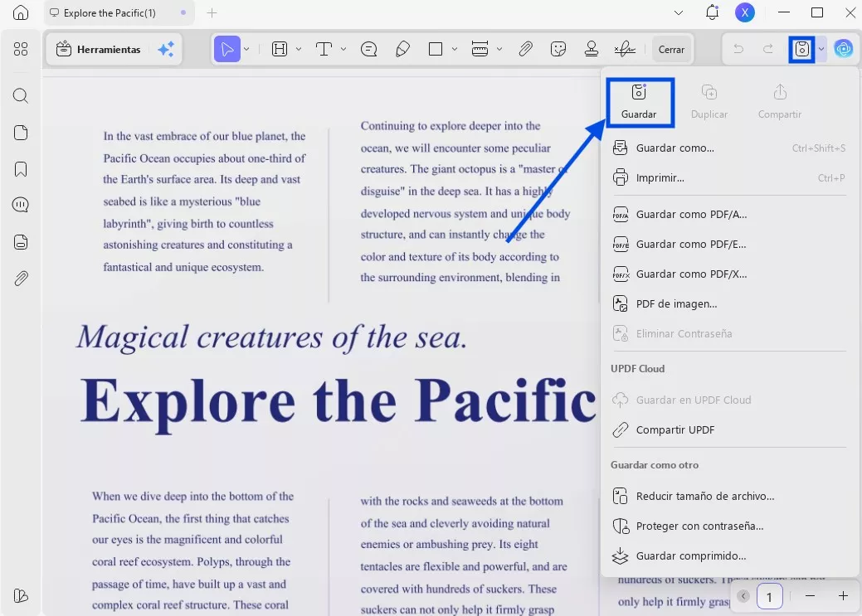Image resolution: width=862 pixels, height=616 pixels.
Task: Open bookmarks panel in left sidebar
Action: [x=21, y=169]
